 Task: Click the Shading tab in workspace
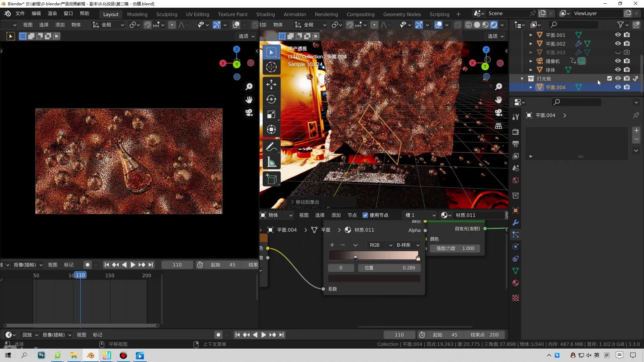pyautogui.click(x=266, y=13)
